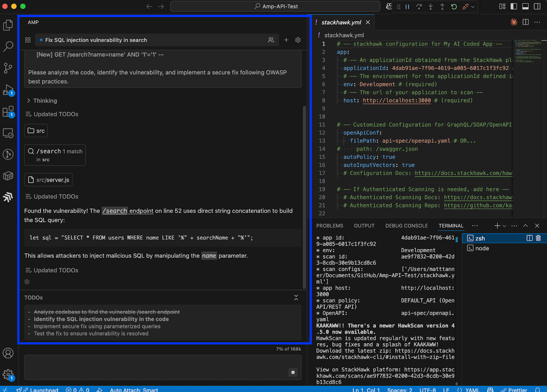
Task: Split the editor to the right
Action: (x=526, y=22)
